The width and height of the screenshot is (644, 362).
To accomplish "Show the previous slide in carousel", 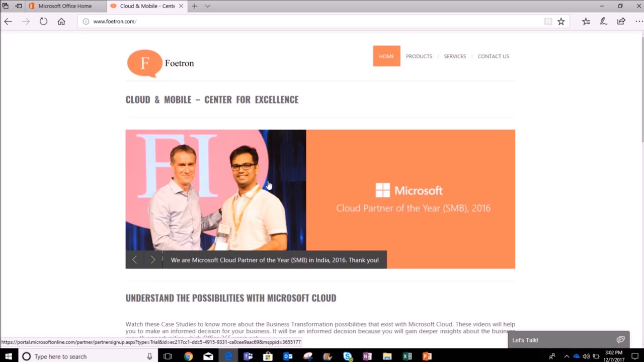I will (x=134, y=260).
